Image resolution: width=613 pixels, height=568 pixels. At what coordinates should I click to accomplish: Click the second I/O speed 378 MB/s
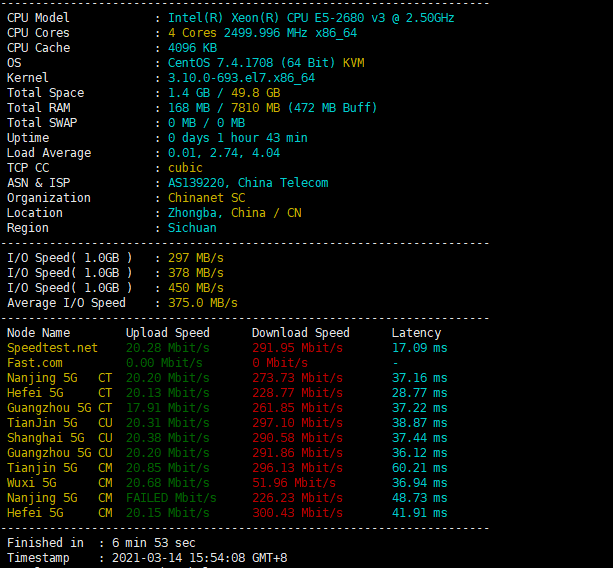(196, 273)
